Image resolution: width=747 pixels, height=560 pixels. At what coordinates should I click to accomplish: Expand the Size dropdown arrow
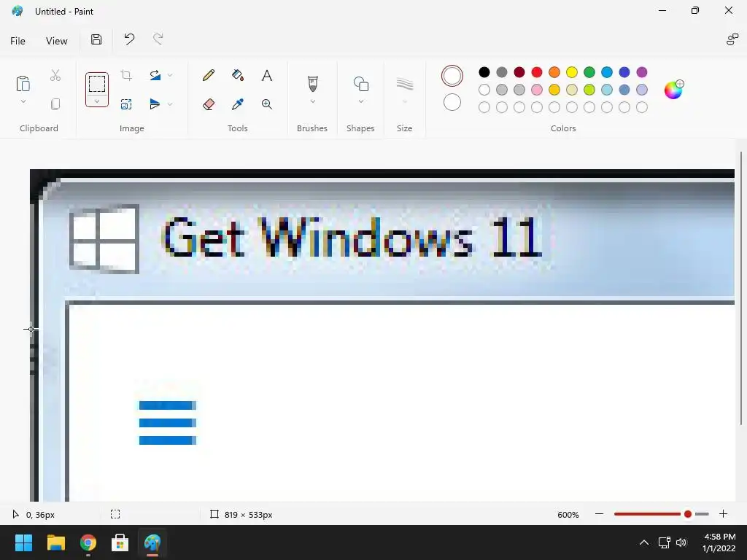click(x=404, y=101)
